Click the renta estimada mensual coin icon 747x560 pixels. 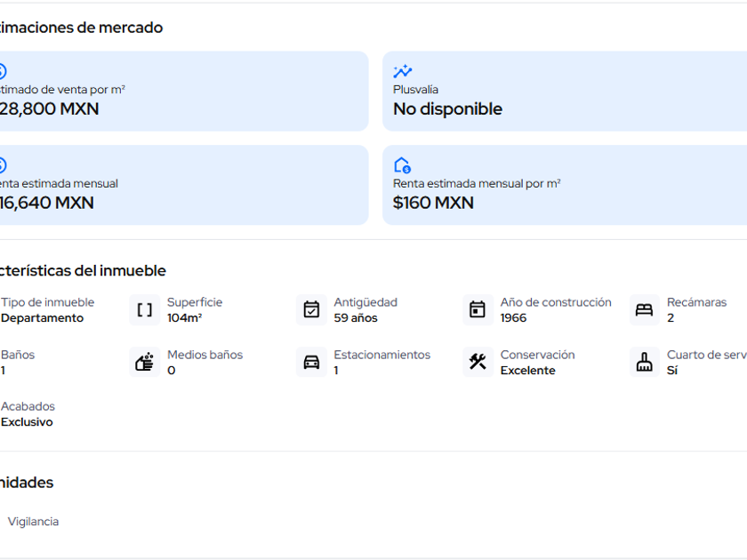pos(2,165)
